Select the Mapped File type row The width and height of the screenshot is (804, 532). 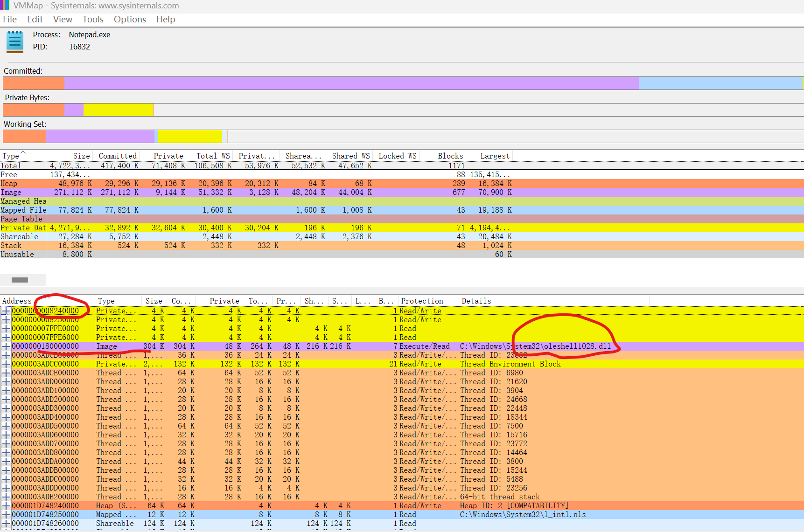tap(402, 210)
